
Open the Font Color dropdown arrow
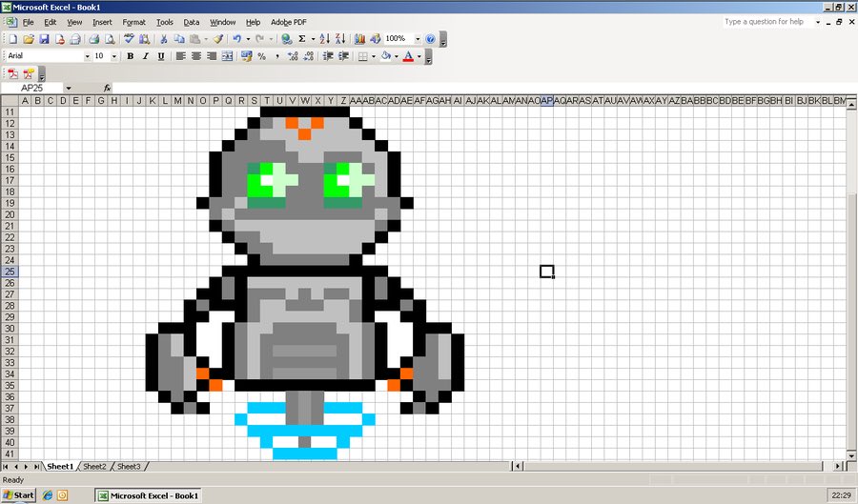click(419, 56)
